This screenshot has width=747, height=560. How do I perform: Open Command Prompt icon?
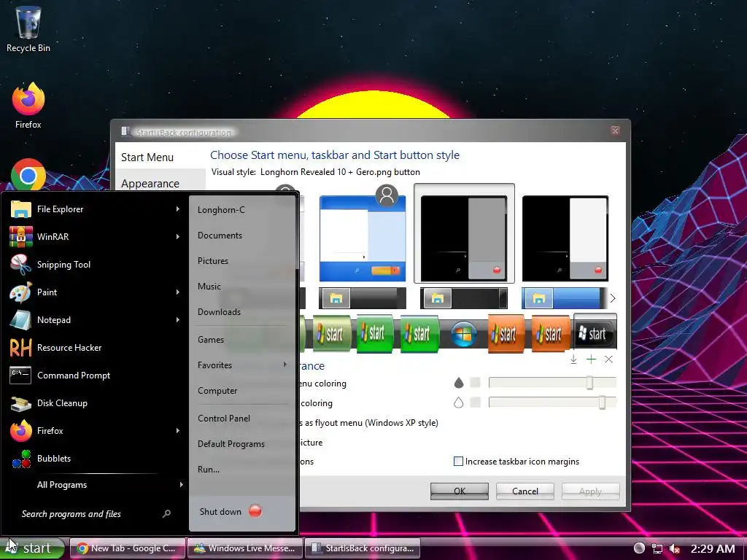pos(20,376)
